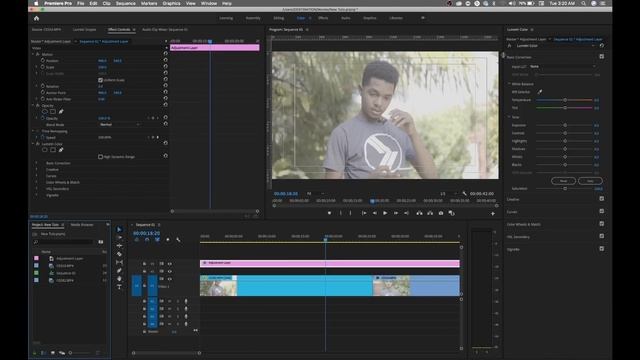Toggle Basic Correction section checkbox in Lumetri
This screenshot has height=360, width=640.
click(602, 57)
